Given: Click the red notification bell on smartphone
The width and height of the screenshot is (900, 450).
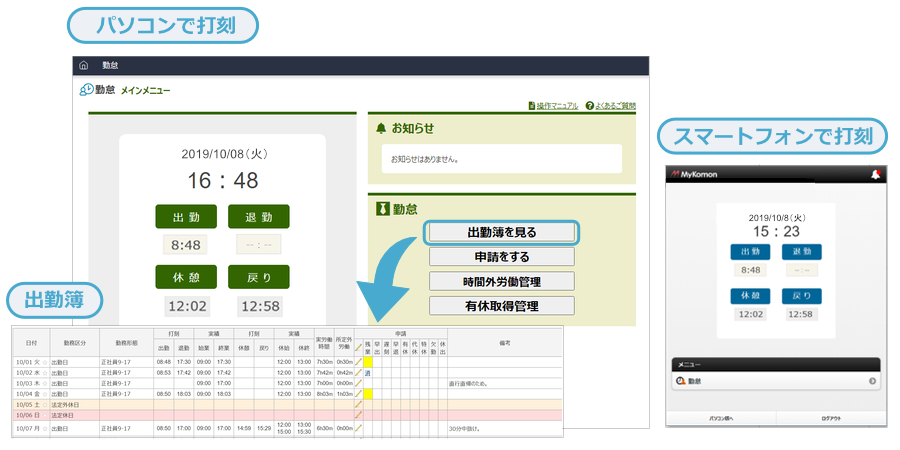Looking at the screenshot, I should coord(876,174).
